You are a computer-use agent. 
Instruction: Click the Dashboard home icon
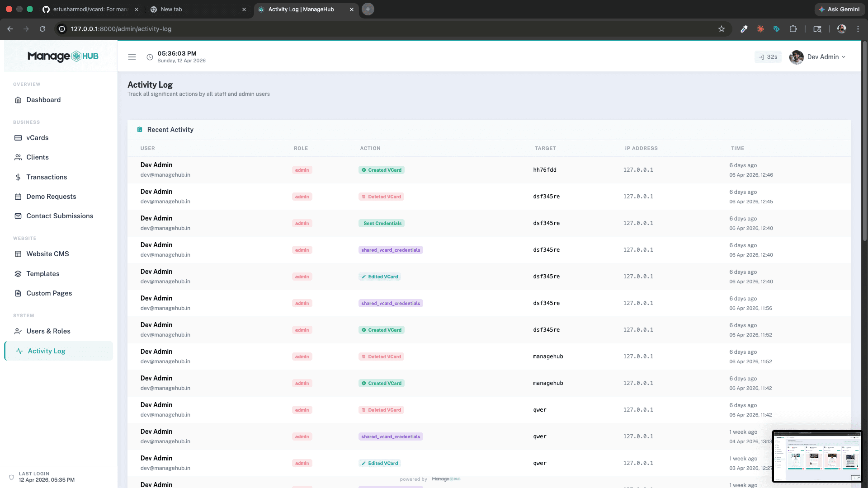tap(18, 100)
